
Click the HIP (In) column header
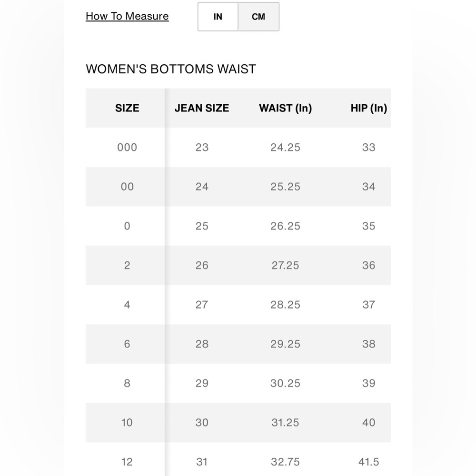[x=368, y=108]
